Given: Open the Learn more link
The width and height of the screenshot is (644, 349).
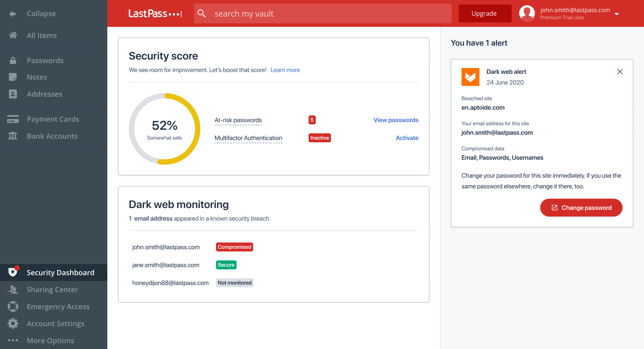Looking at the screenshot, I should [285, 70].
